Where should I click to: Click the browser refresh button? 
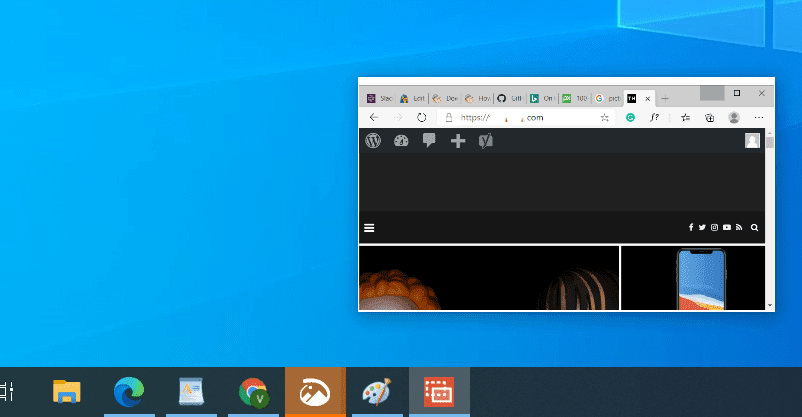[x=422, y=117]
